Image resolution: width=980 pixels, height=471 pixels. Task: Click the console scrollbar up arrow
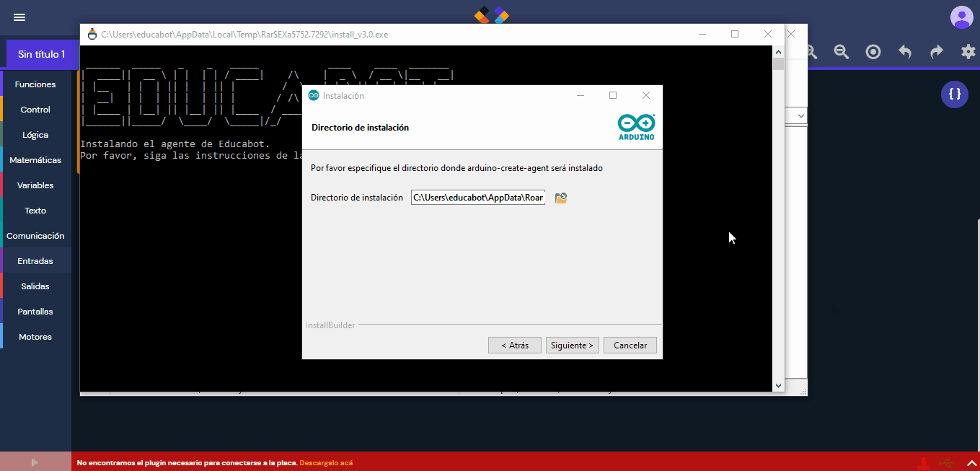(x=778, y=52)
